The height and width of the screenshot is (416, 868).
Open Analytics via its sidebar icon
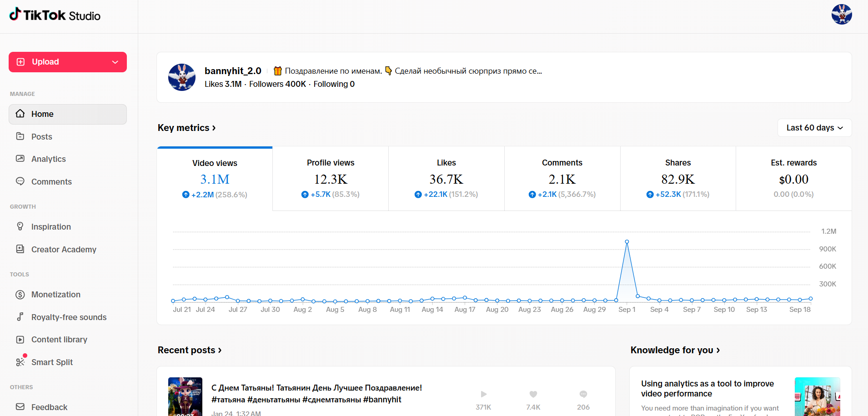(x=20, y=159)
